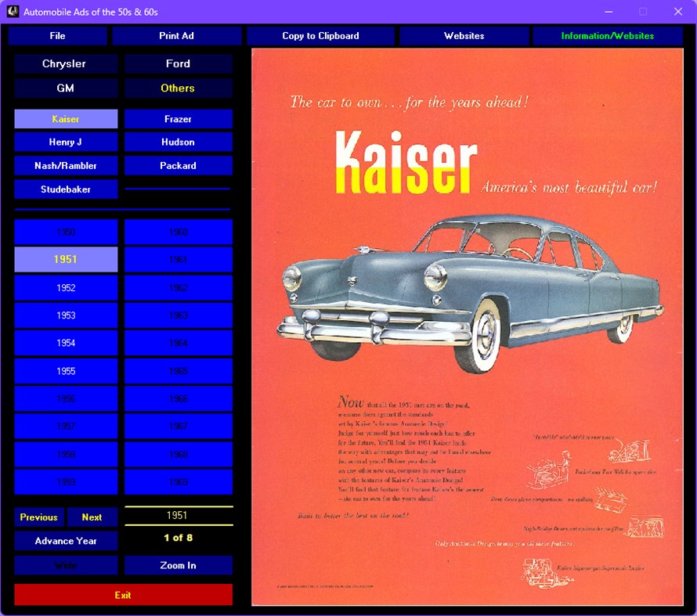Image resolution: width=697 pixels, height=616 pixels.
Task: Select the year 1955
Action: [x=65, y=371]
